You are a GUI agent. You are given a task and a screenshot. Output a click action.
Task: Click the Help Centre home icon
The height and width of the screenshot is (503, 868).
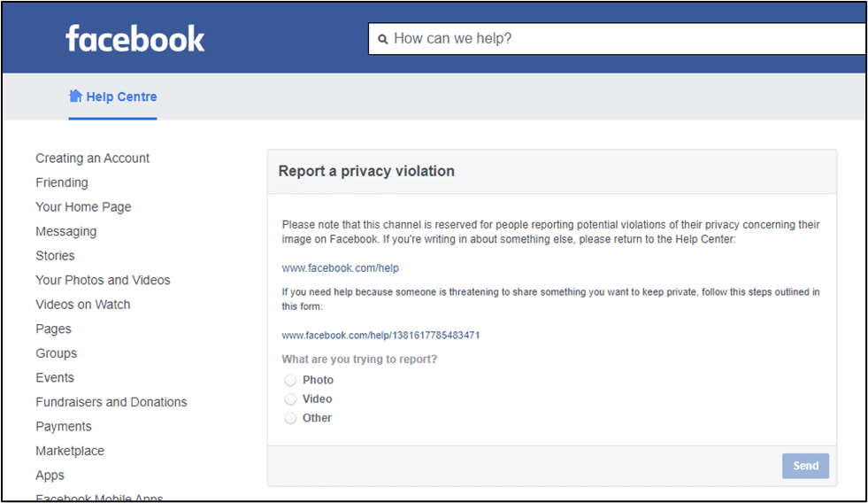[x=75, y=97]
